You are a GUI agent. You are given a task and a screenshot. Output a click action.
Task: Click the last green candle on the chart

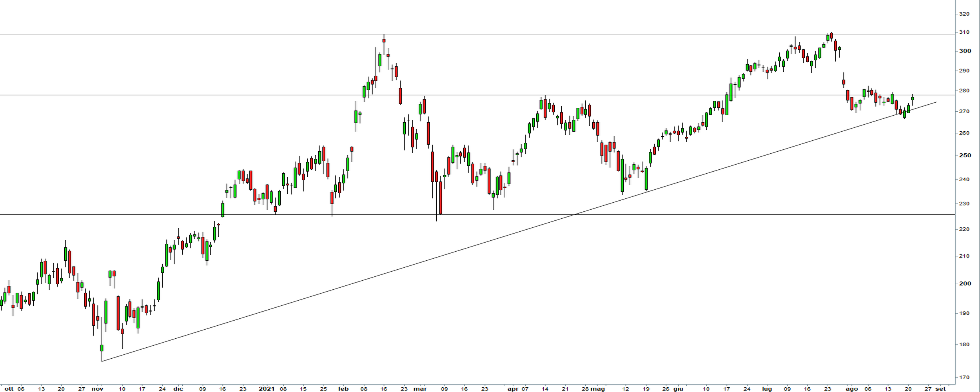click(913, 98)
